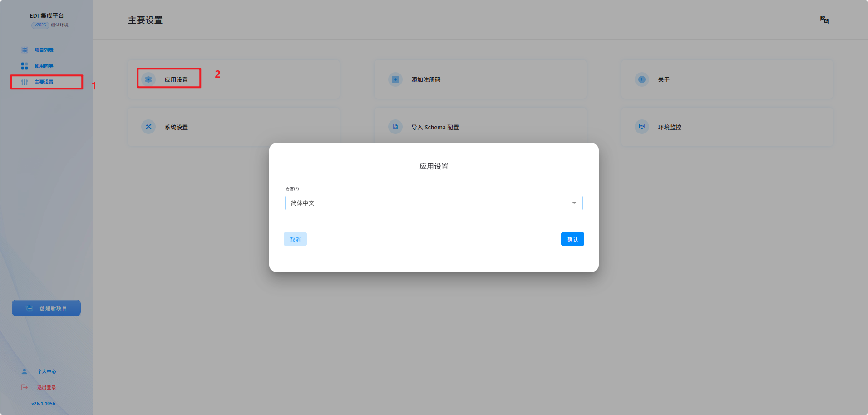Click the 导入 Schema 配置 file icon
The width and height of the screenshot is (868, 415).
coord(395,127)
